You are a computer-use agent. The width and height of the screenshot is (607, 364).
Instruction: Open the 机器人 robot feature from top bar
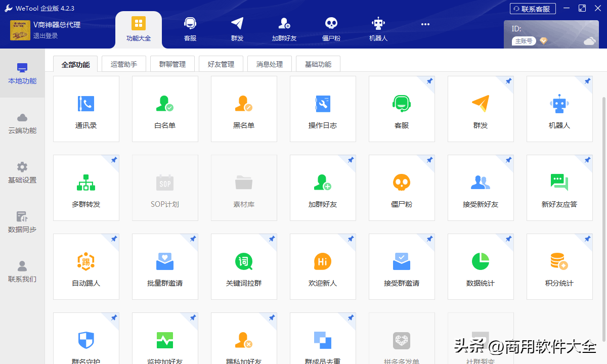click(378, 28)
